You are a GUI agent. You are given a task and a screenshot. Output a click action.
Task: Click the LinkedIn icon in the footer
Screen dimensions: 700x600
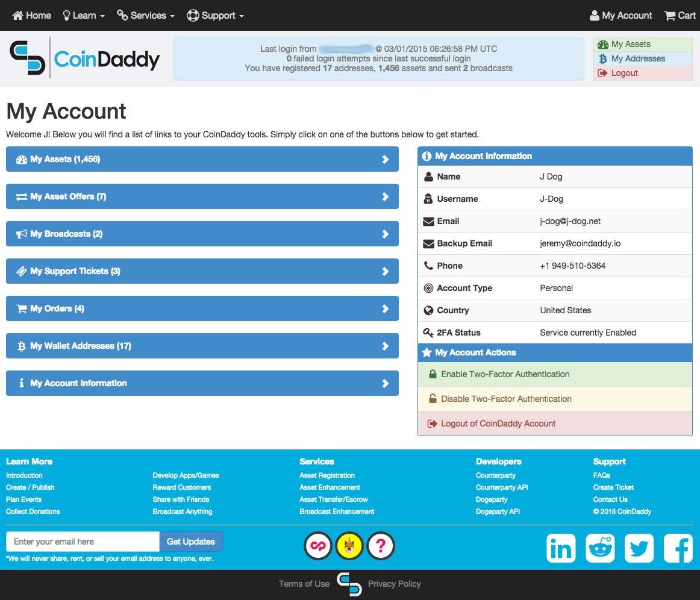point(561,548)
